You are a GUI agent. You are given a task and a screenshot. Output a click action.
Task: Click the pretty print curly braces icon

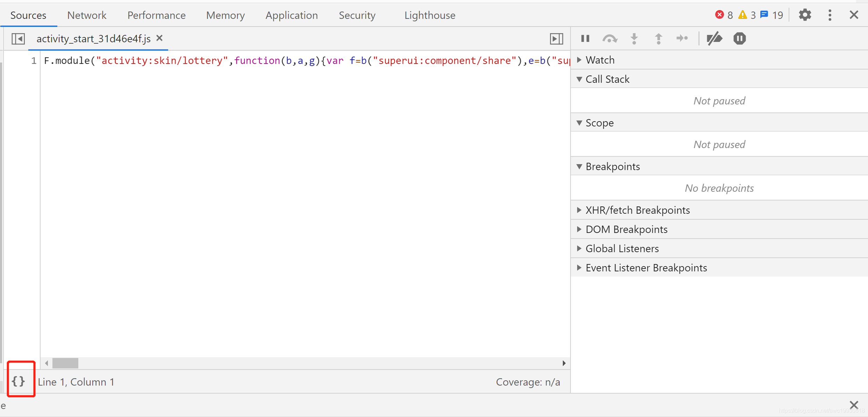[x=18, y=381]
